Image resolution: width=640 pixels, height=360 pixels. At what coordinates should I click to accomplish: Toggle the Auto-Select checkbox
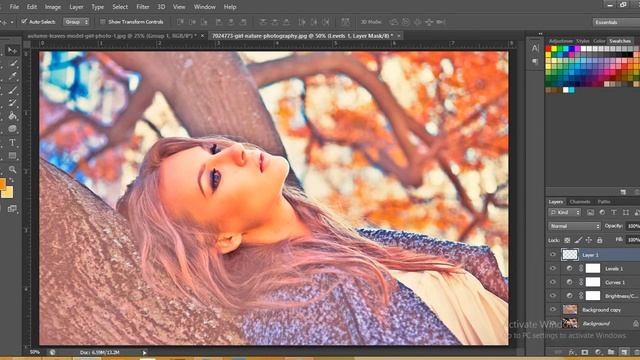pyautogui.click(x=24, y=21)
